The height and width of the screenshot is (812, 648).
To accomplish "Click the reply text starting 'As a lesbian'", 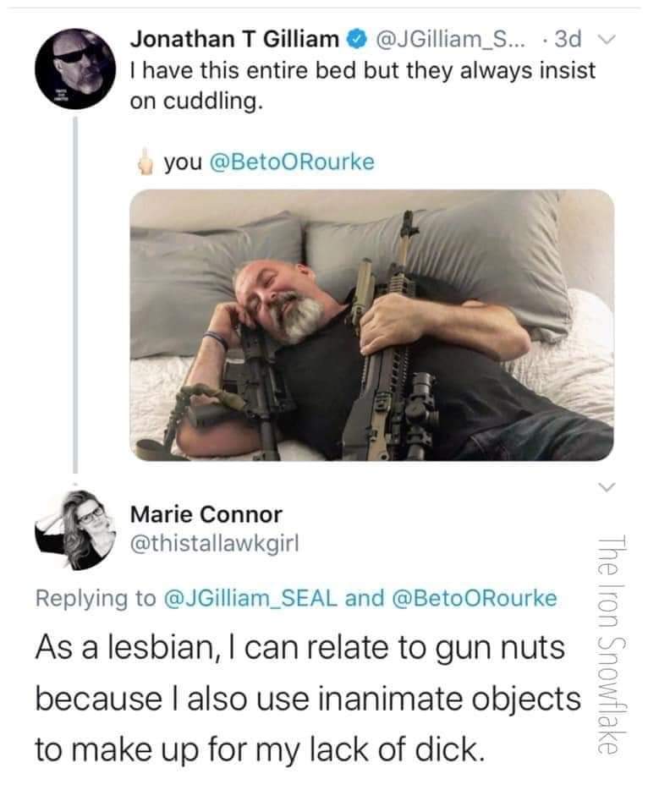I will [x=308, y=699].
